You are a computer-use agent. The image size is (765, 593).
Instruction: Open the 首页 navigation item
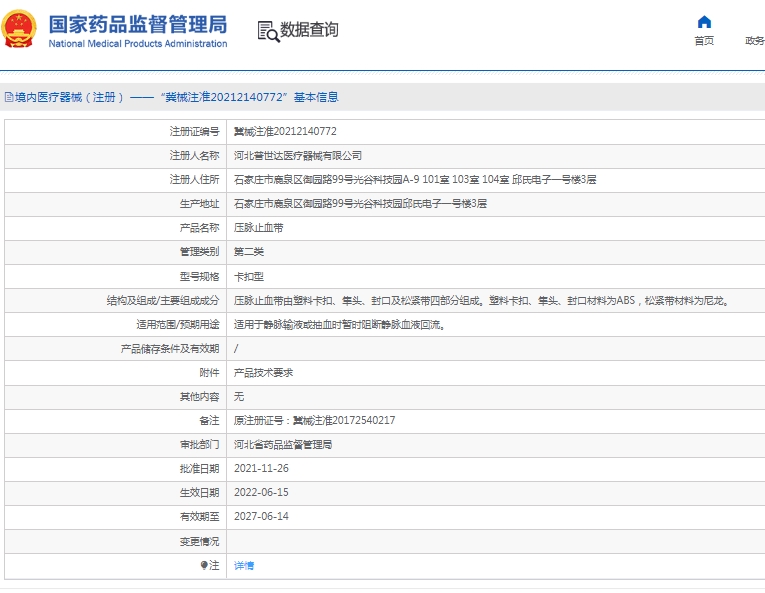coord(704,41)
